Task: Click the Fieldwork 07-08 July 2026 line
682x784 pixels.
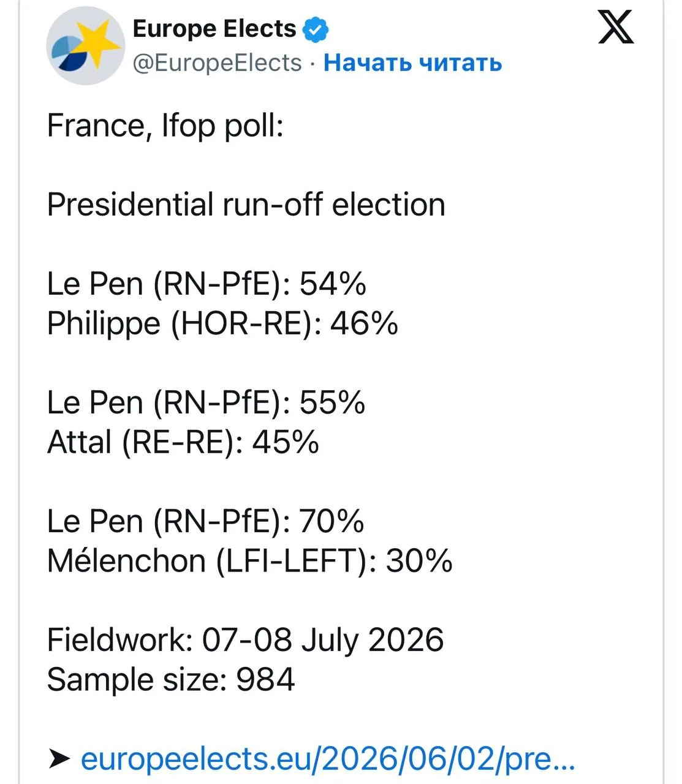Action: (245, 640)
